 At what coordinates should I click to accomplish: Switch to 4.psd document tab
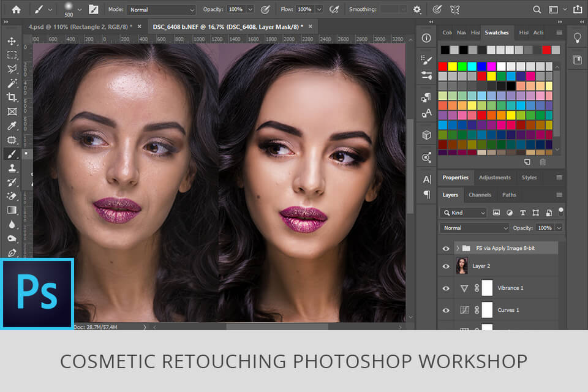click(x=80, y=26)
